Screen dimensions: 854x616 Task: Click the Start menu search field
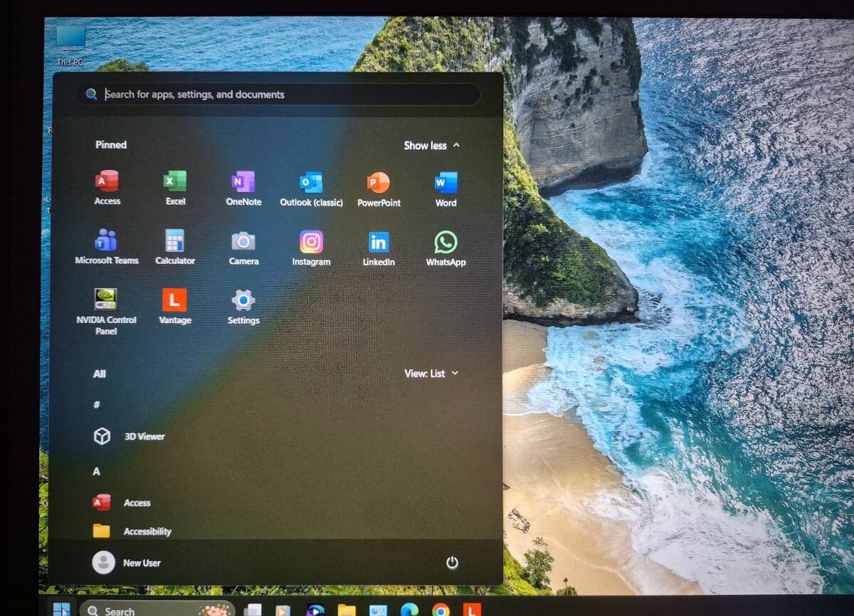pos(285,95)
